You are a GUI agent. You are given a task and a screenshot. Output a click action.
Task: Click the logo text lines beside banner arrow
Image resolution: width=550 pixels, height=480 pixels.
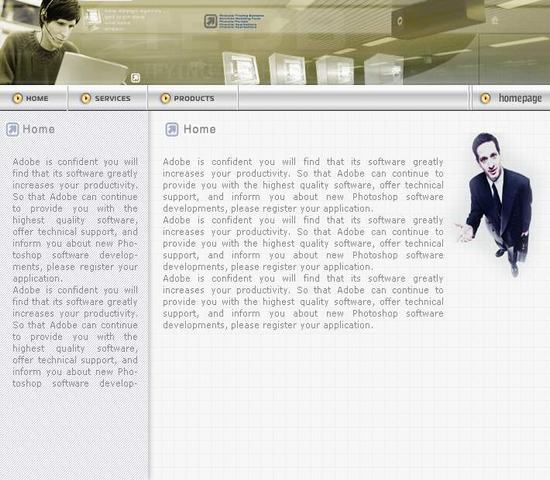coord(241,21)
